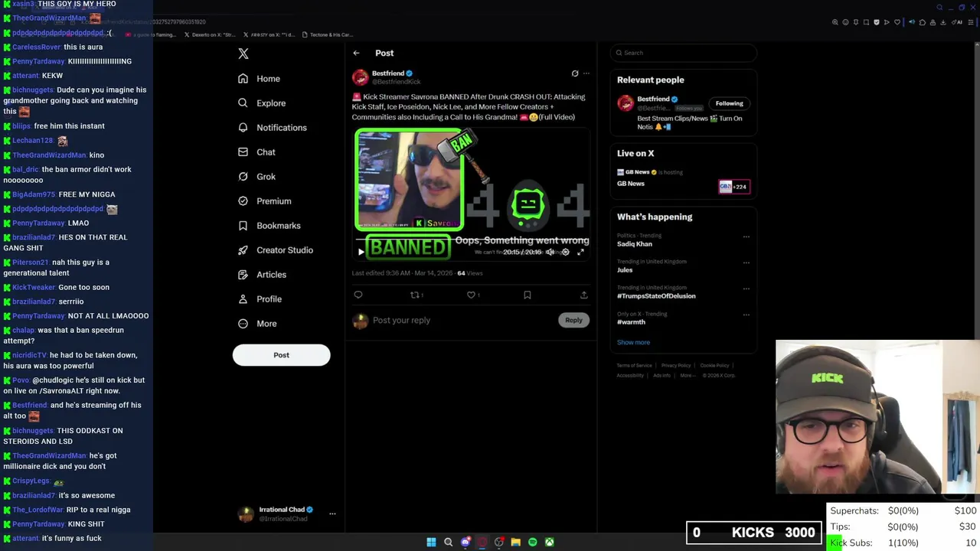Open File Explorer from the taskbar
Viewport: 980px width, 551px height.
coord(516,542)
